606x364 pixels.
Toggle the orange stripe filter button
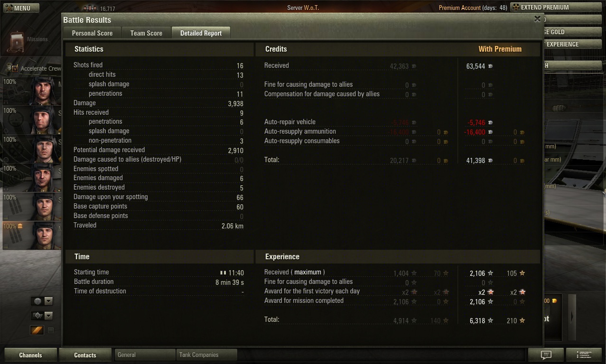pyautogui.click(x=37, y=330)
